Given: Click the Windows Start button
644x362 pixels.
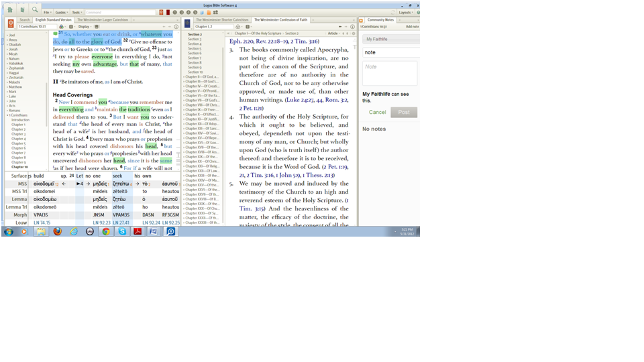Looking at the screenshot, I should [9, 231].
